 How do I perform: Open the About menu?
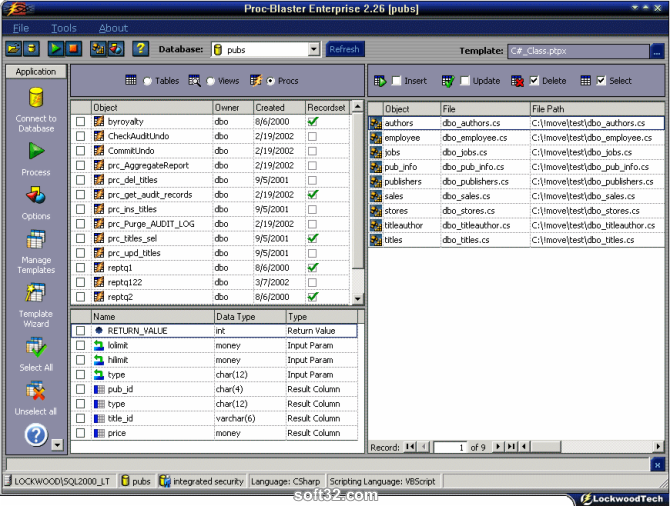click(x=113, y=28)
